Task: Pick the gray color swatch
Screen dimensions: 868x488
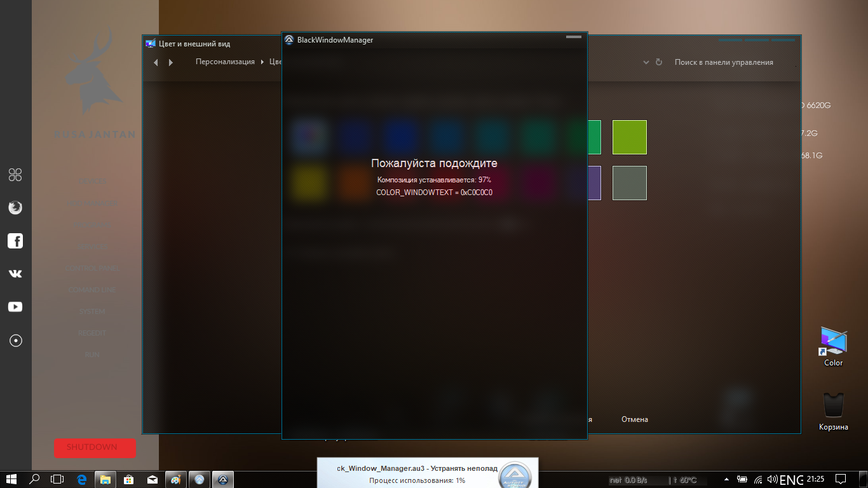Action: click(629, 183)
